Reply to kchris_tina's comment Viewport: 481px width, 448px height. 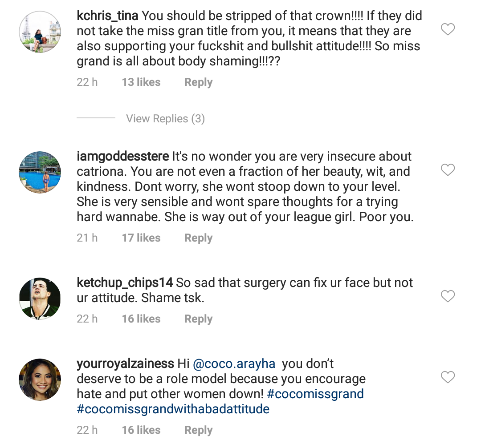[x=198, y=82]
